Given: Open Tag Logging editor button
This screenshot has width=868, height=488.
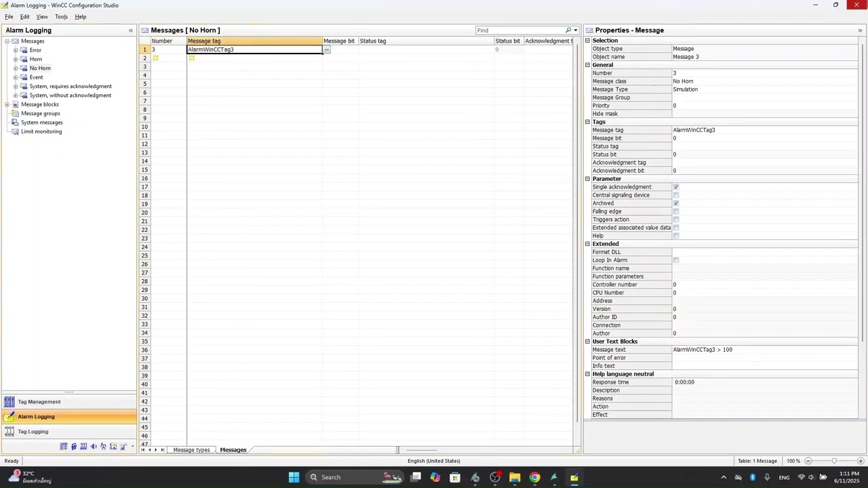Looking at the screenshot, I should [68, 432].
